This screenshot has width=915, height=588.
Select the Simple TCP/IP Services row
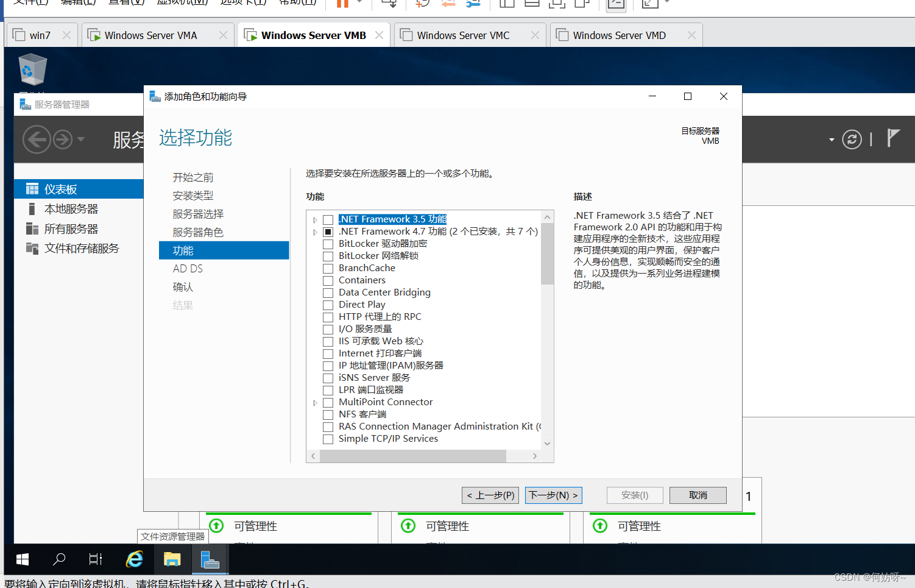coord(388,439)
